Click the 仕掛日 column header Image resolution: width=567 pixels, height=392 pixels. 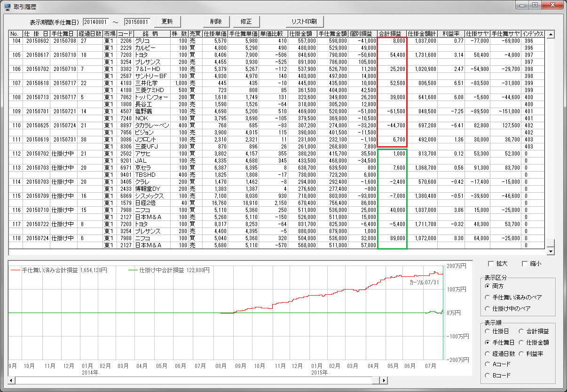click(x=36, y=34)
